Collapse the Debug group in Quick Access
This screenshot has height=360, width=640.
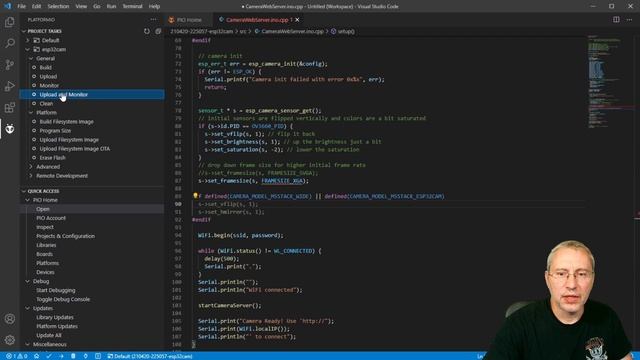point(27,281)
